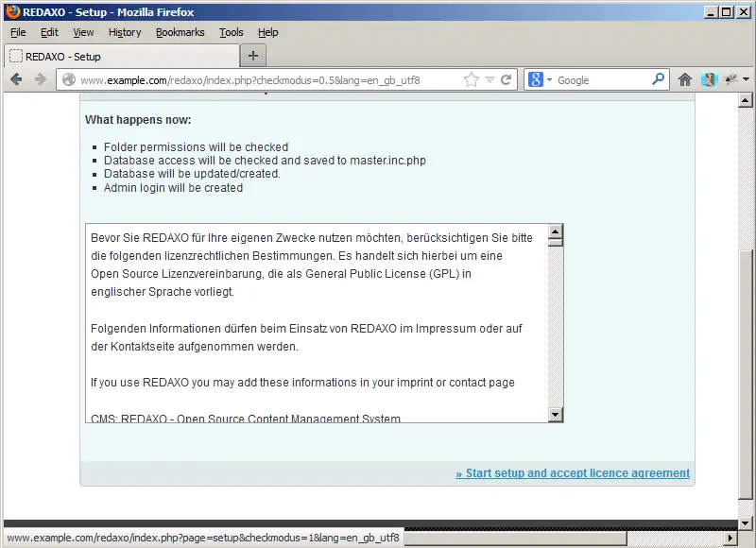The width and height of the screenshot is (756, 548).
Task: Click the Google search engine icon
Action: (x=535, y=79)
